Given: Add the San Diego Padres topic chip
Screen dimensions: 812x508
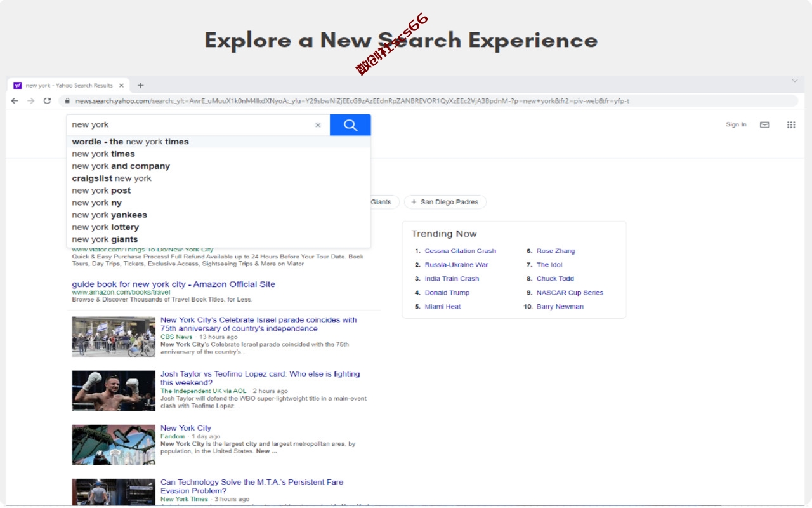Looking at the screenshot, I should (445, 202).
